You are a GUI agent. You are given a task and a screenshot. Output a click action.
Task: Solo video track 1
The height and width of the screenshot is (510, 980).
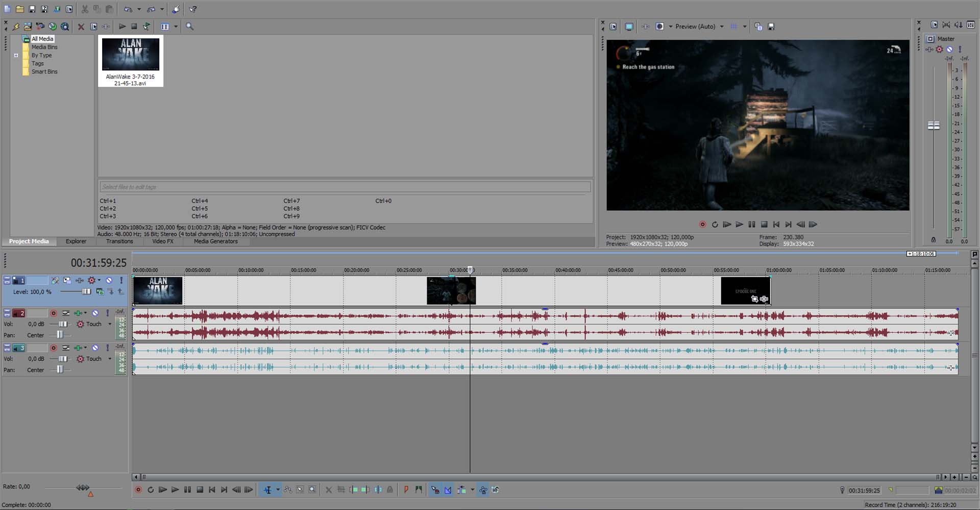coord(121,280)
